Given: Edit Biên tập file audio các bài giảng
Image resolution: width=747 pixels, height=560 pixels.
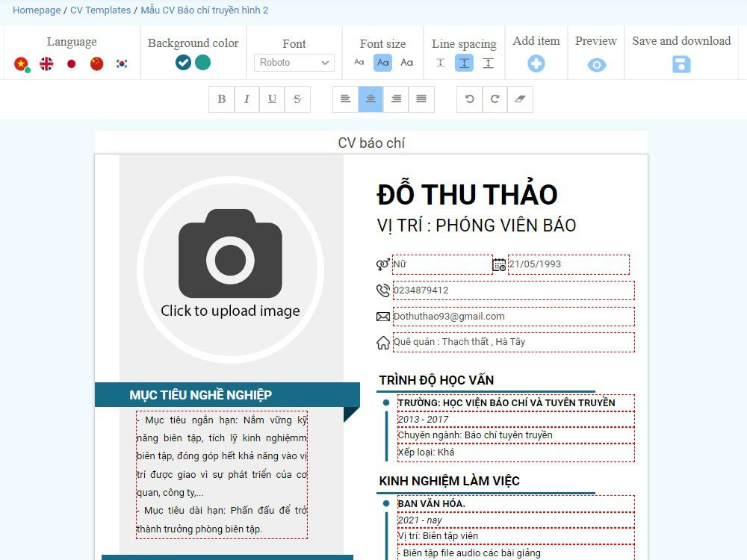Looking at the screenshot, I should [x=516, y=553].
